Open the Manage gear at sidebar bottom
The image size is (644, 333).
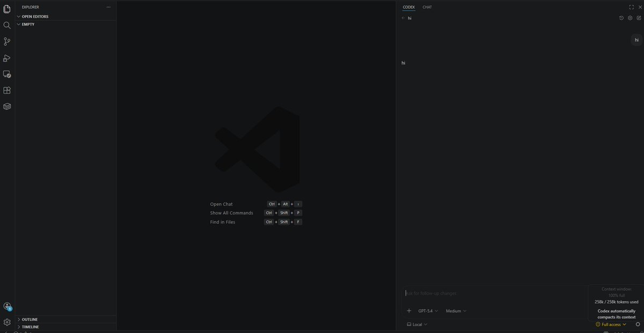7,322
